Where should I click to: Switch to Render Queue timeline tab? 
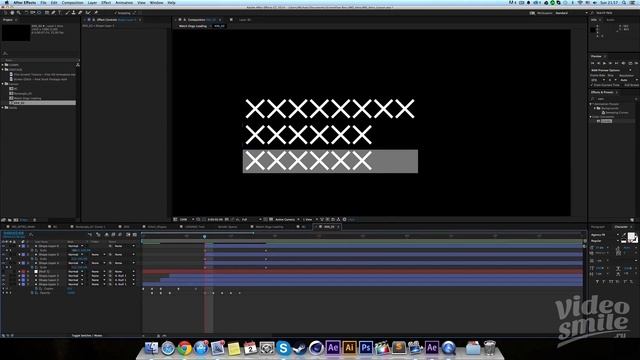coord(227,227)
